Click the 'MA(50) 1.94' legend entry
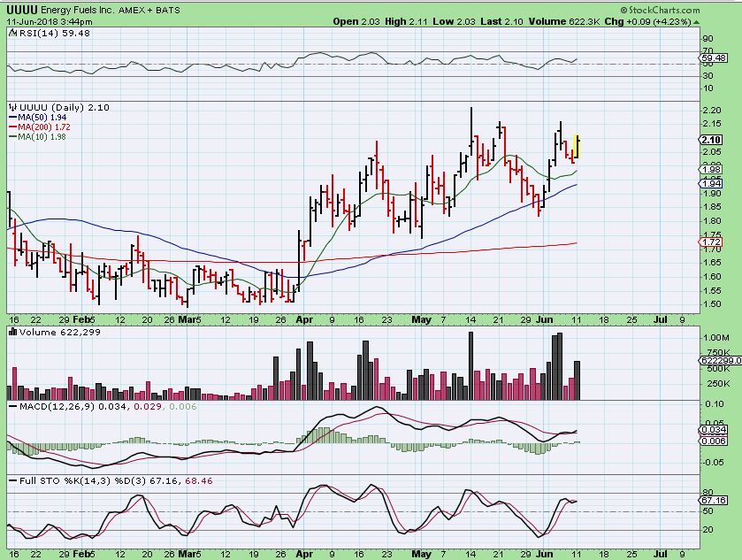The width and height of the screenshot is (742, 560). click(x=38, y=118)
